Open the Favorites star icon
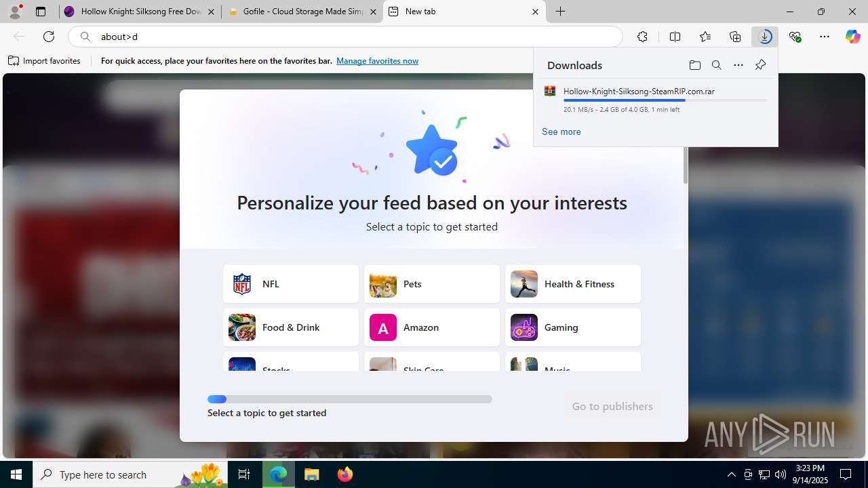 (x=705, y=37)
